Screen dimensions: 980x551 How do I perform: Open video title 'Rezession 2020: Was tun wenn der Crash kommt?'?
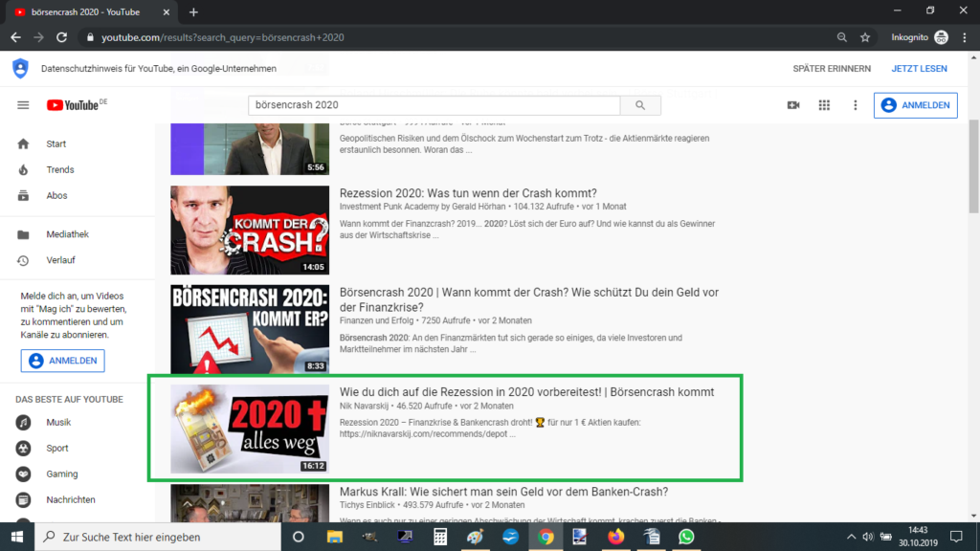click(x=468, y=193)
